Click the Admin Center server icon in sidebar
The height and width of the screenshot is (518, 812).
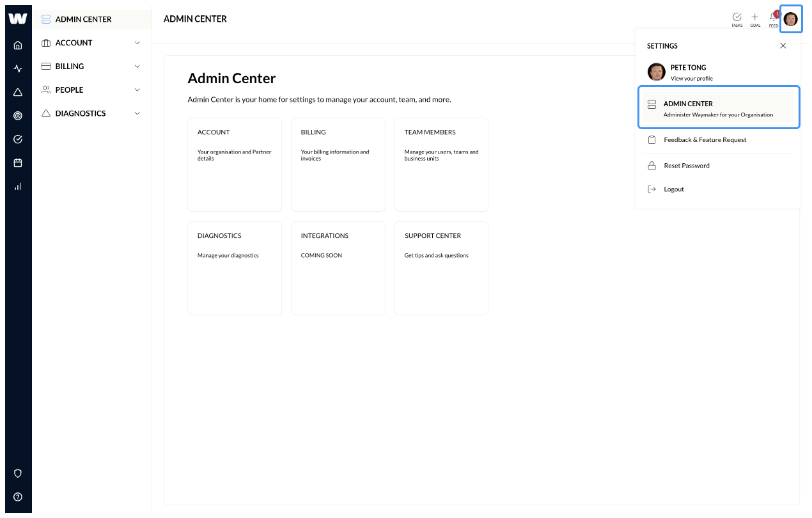[46, 19]
